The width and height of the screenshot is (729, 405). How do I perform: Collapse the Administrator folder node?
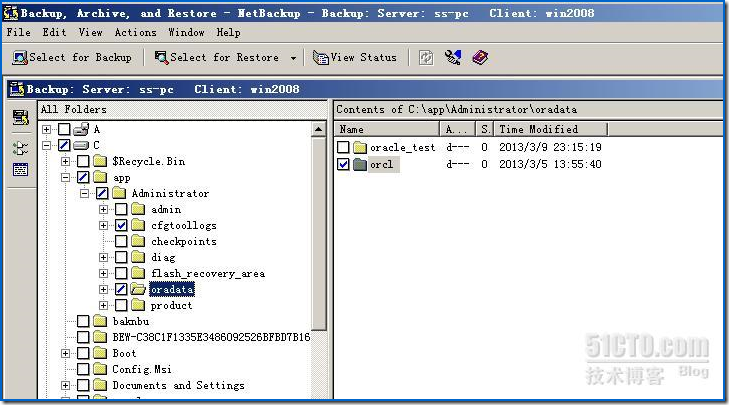(x=85, y=193)
